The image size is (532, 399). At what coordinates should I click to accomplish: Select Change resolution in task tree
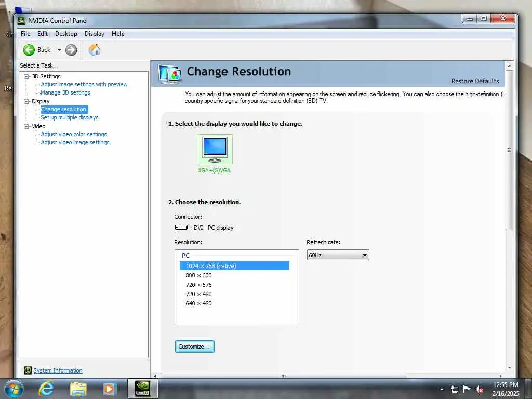click(64, 109)
